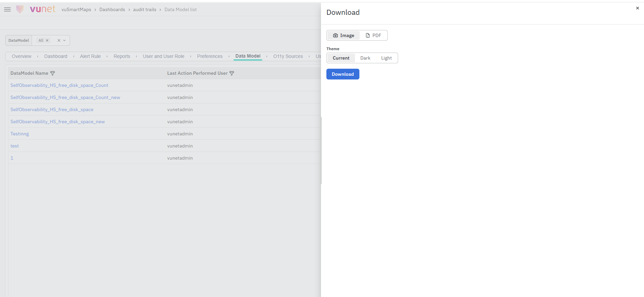644x297 pixels.
Task: Close the Download panel
Action: pos(637,8)
